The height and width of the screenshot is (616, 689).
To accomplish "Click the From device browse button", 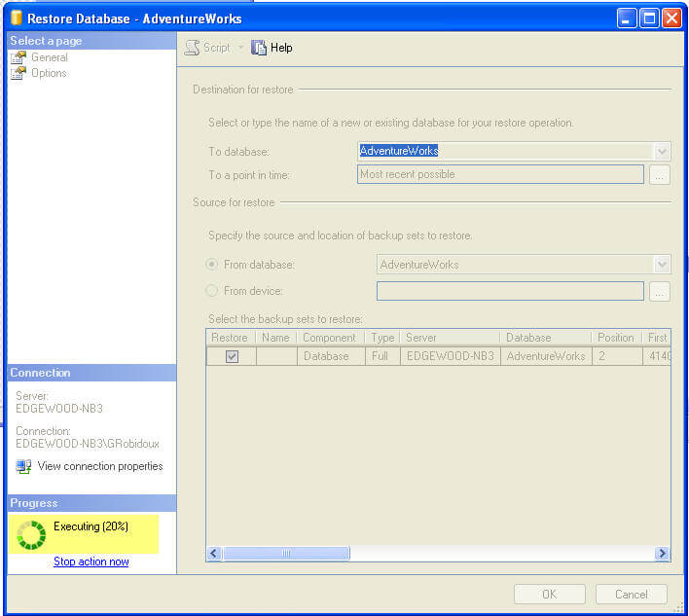I will tap(660, 291).
